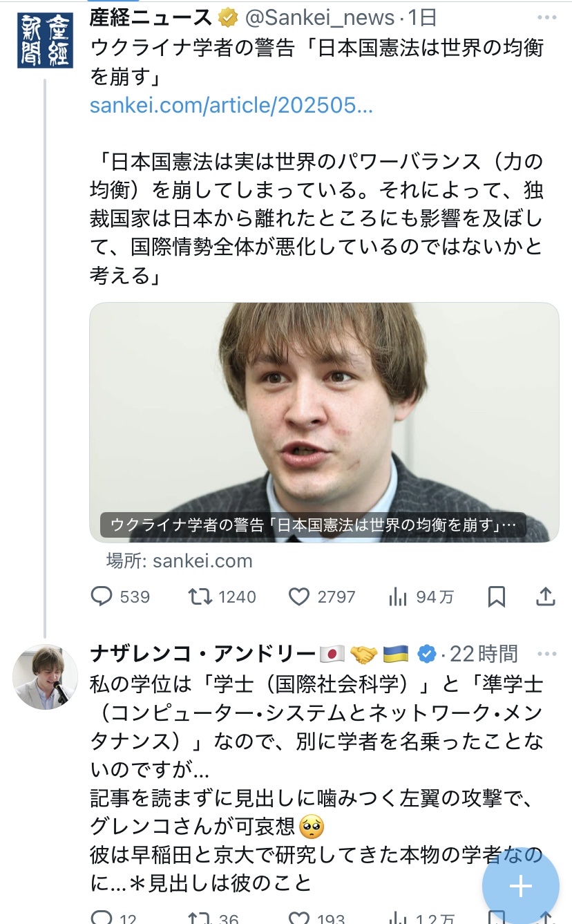Share the Sankei News tweet
Screen dimensions: 572x924
pyautogui.click(x=546, y=596)
